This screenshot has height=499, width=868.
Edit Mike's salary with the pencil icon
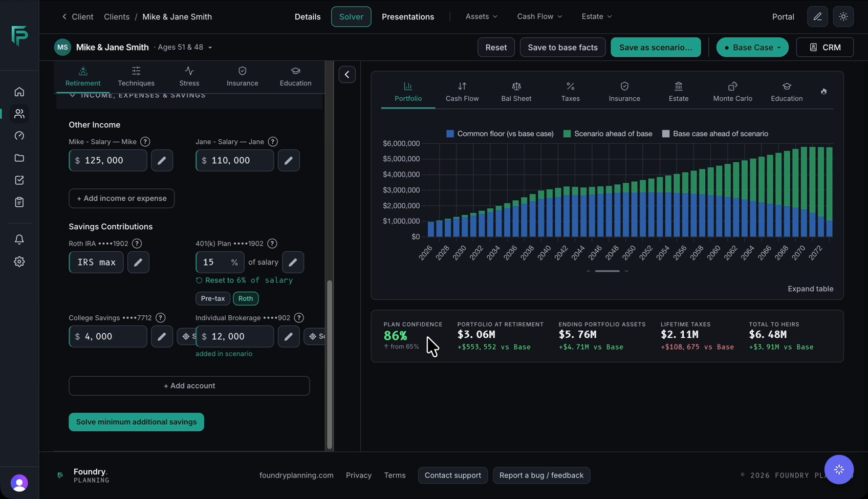(x=162, y=160)
